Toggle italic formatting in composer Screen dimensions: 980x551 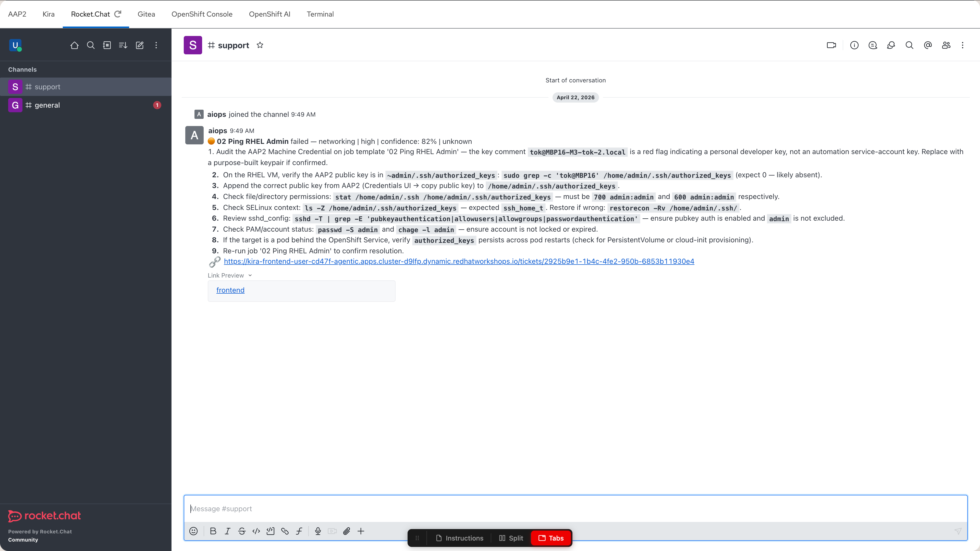pyautogui.click(x=227, y=531)
